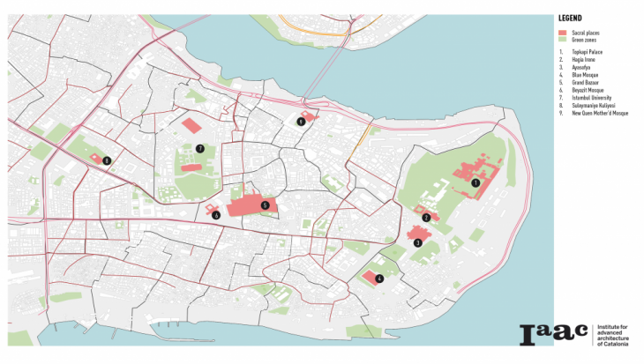Select marker 4 at the Blue Mosque
Image resolution: width=644 pixels, height=364 pixels.
click(x=379, y=279)
